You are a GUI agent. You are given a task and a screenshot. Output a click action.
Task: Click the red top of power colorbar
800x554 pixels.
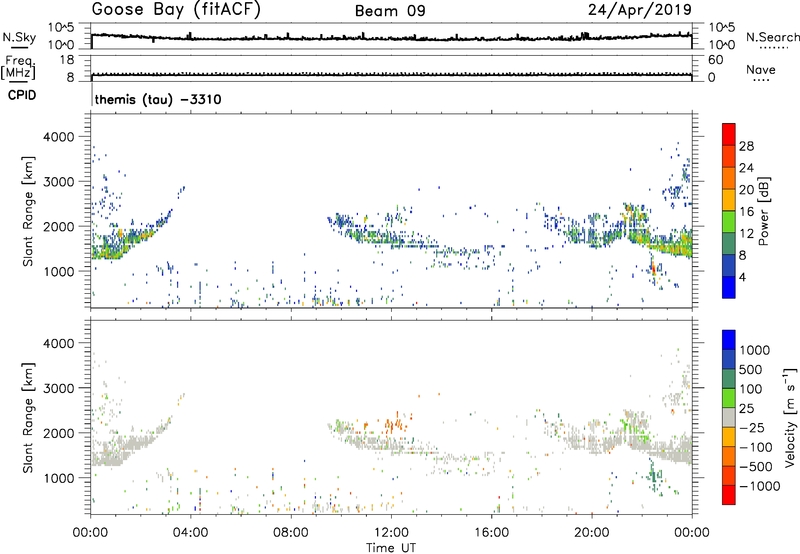[x=729, y=134]
